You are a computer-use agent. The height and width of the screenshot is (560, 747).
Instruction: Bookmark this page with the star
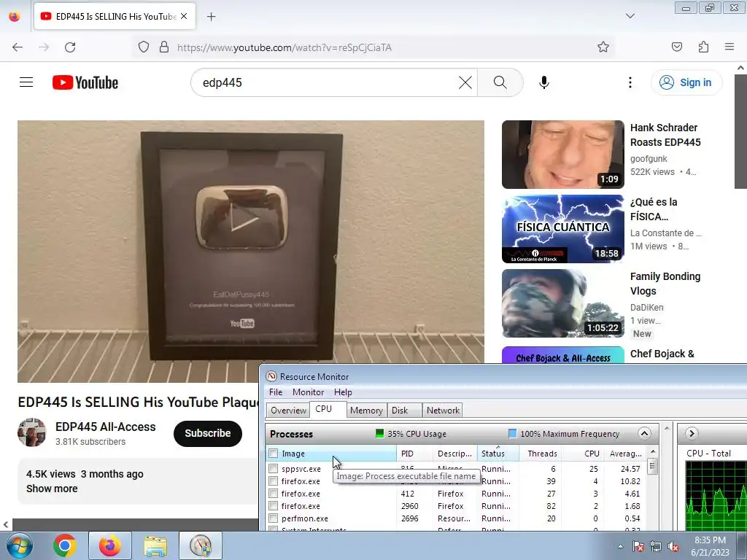(603, 47)
